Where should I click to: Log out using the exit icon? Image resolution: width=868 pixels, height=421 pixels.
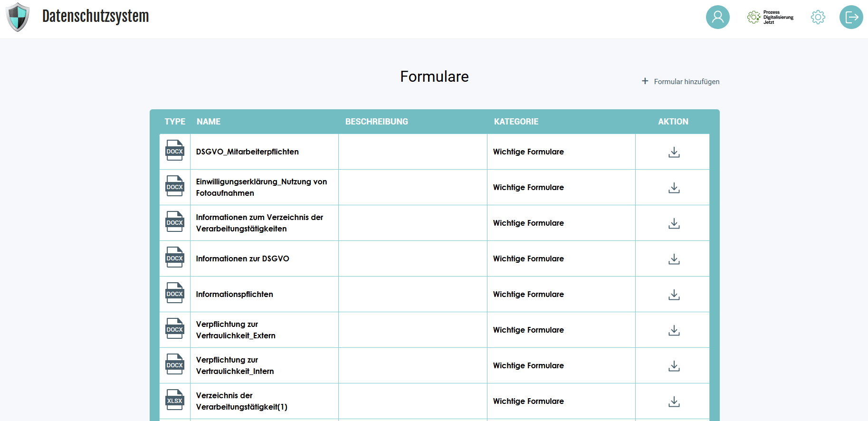[x=851, y=17]
